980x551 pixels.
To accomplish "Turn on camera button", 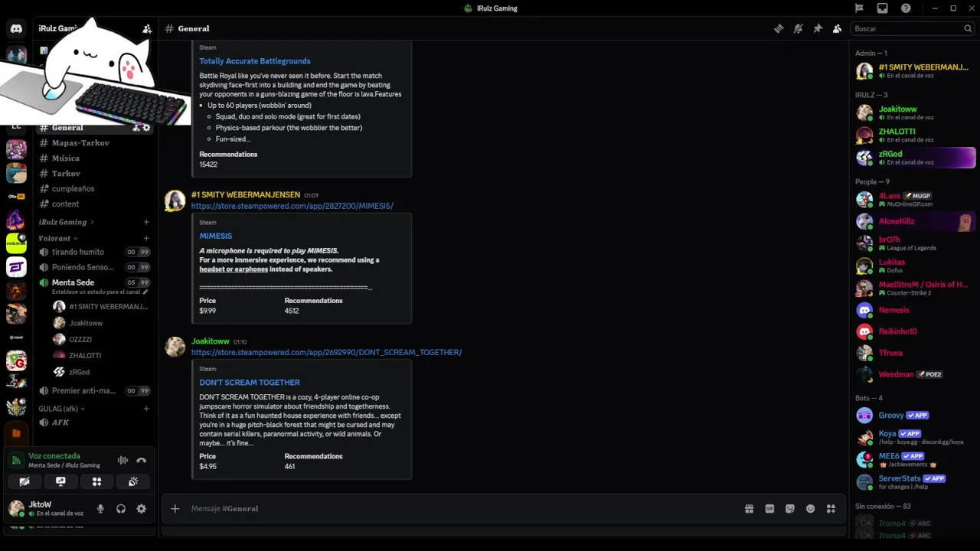I will [24, 481].
